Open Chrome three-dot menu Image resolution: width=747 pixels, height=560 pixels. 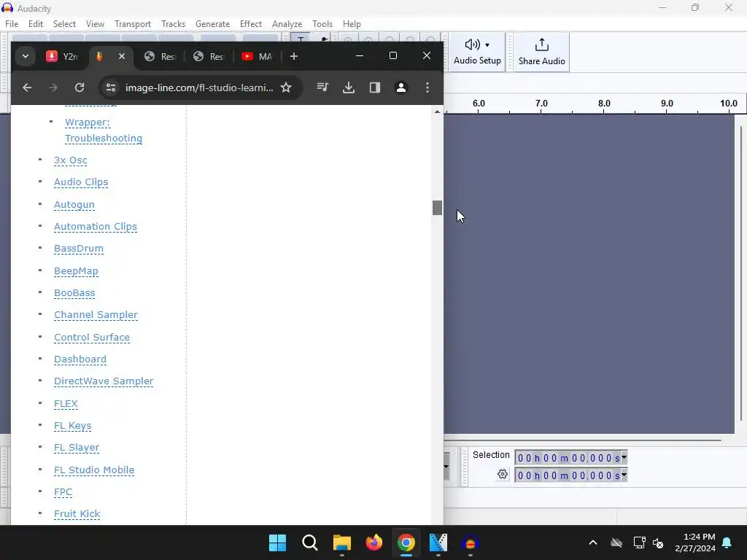coord(427,87)
